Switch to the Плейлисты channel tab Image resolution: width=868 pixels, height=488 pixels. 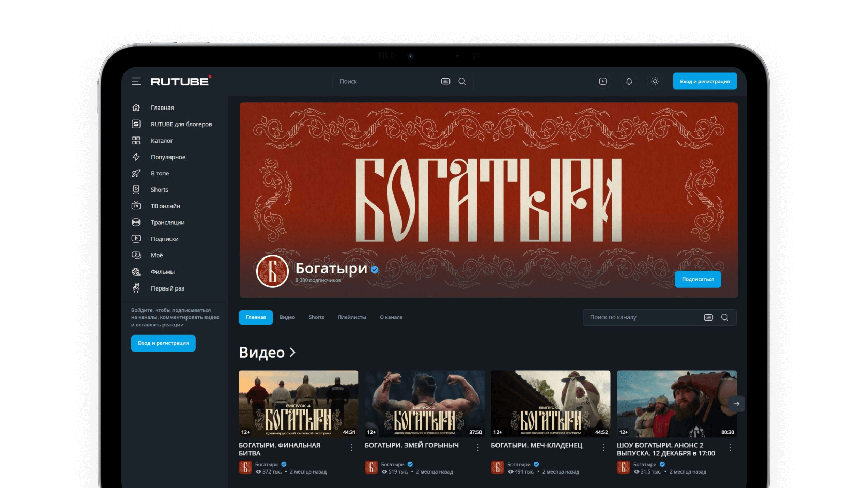pyautogui.click(x=352, y=317)
